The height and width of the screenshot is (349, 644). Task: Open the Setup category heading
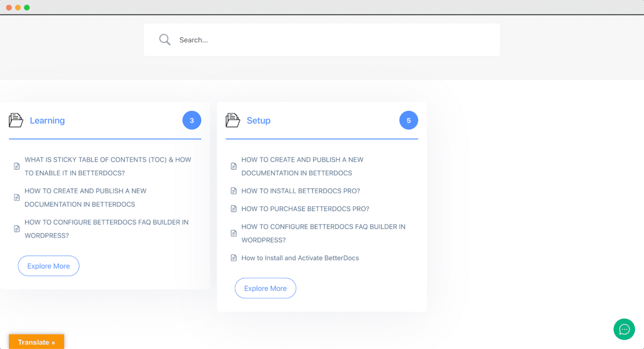point(258,120)
